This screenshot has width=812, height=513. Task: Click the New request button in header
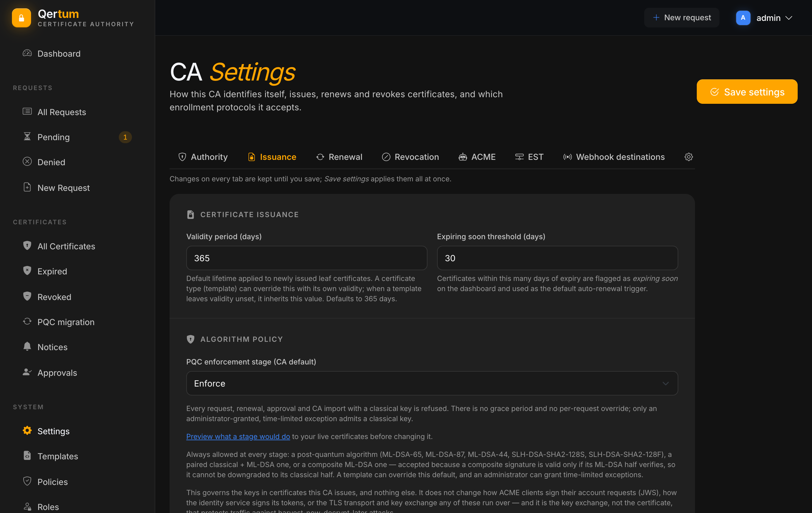pyautogui.click(x=682, y=18)
